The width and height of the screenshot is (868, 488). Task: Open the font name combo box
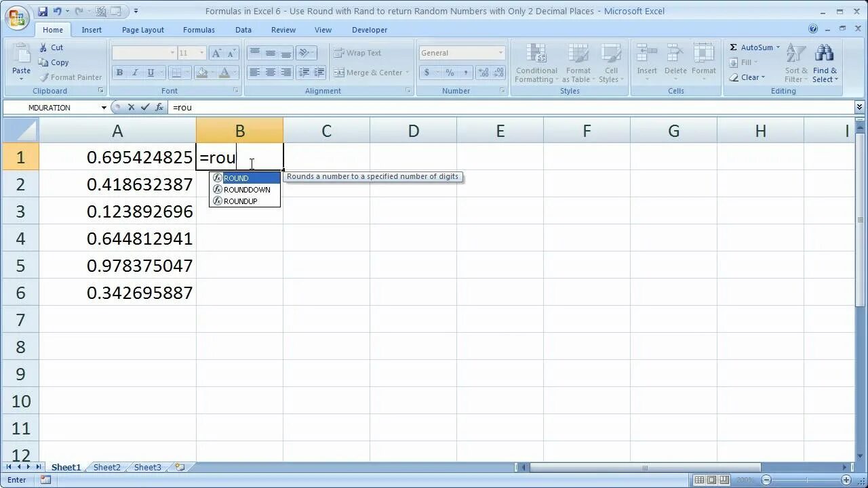(144, 53)
